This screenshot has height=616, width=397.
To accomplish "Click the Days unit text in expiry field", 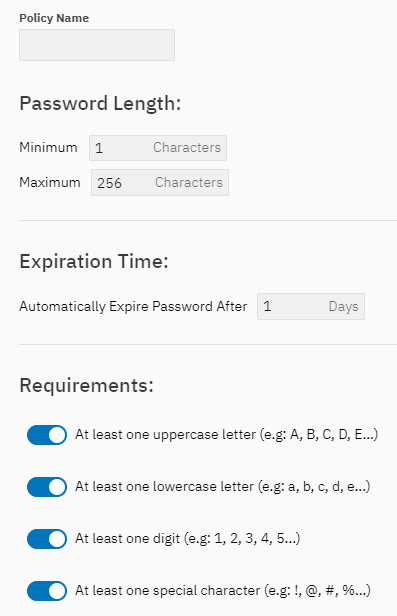I will (x=343, y=306).
